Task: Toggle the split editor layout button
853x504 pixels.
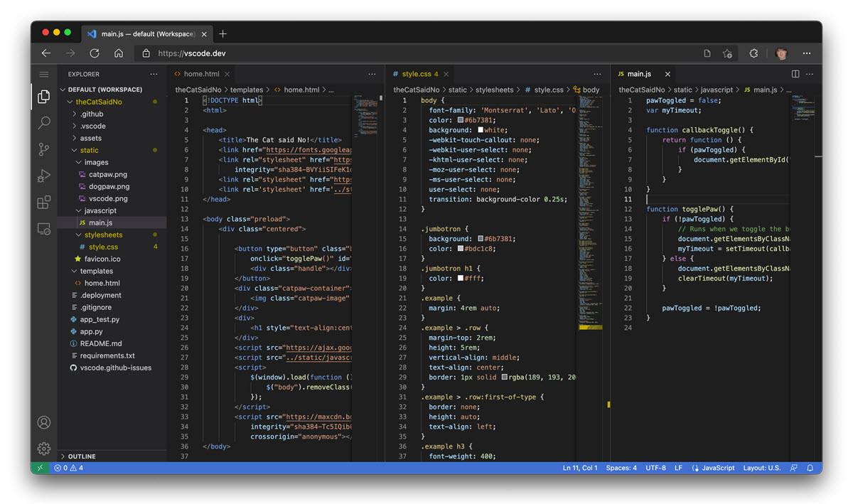Action: coord(794,74)
